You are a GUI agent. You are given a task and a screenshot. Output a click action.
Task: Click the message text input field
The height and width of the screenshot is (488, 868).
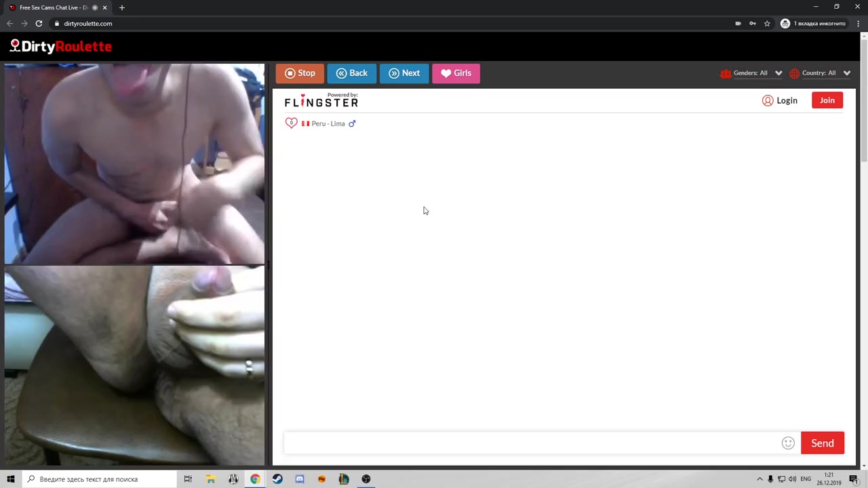(529, 443)
